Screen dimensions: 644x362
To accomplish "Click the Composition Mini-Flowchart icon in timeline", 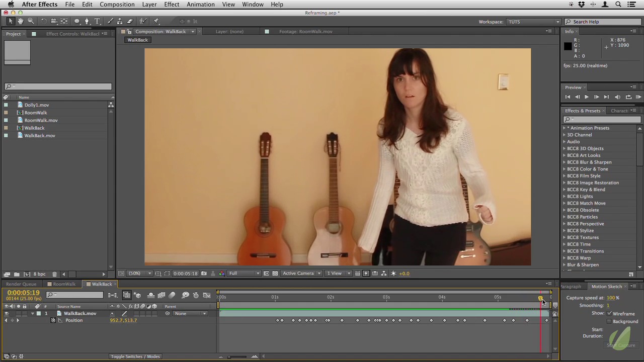I will coord(113,295).
